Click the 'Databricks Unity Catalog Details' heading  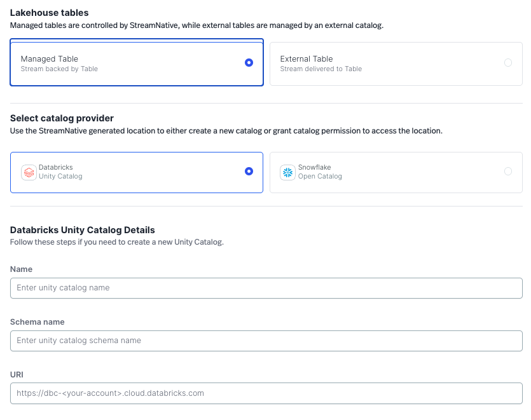[x=83, y=230]
